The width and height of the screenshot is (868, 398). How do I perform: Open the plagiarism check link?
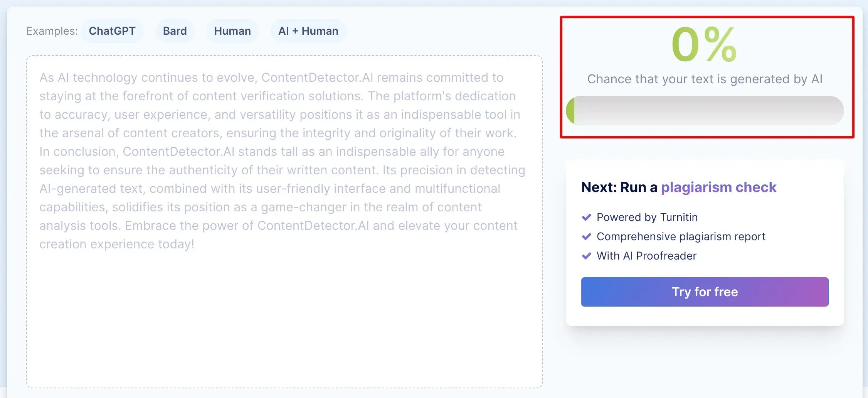click(x=718, y=187)
